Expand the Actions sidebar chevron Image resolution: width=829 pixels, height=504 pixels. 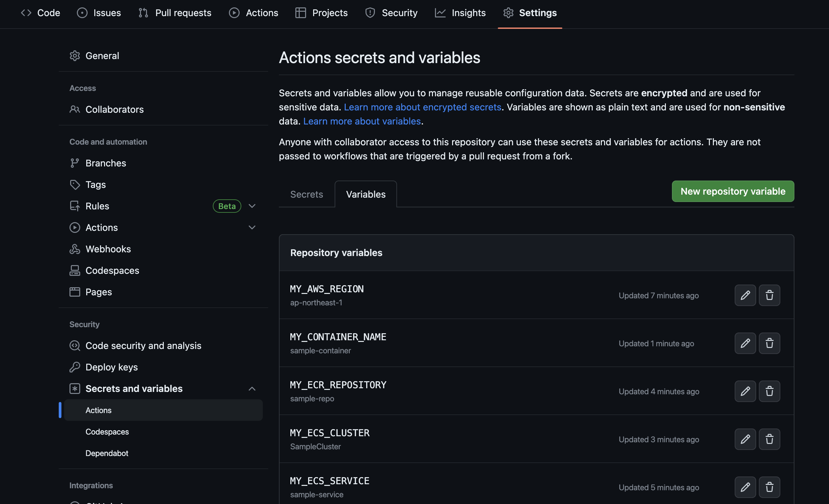(252, 228)
